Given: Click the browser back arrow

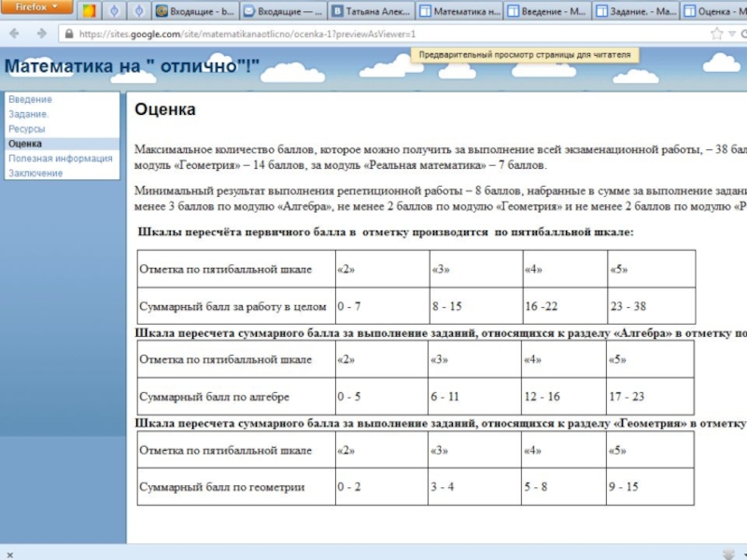Looking at the screenshot, I should (16, 34).
